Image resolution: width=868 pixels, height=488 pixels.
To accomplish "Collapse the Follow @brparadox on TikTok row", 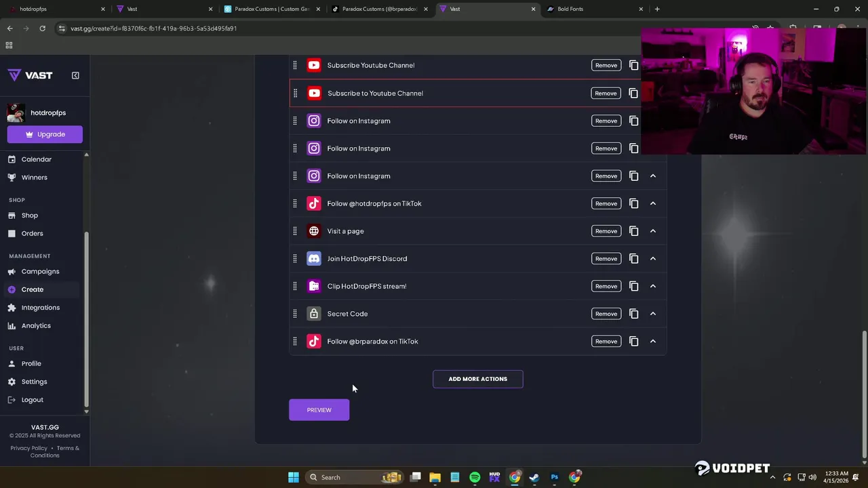I will coord(653,341).
